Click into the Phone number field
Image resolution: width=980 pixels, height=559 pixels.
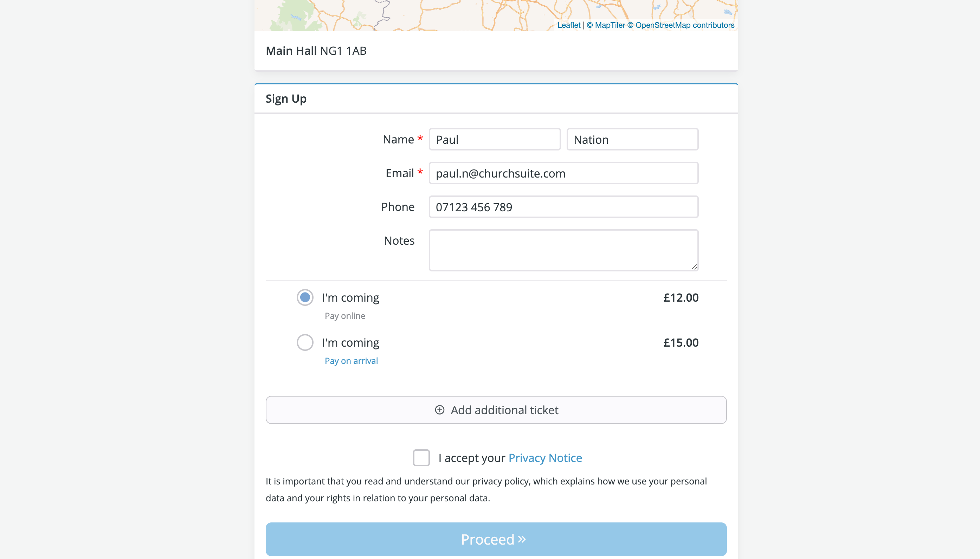(x=563, y=207)
